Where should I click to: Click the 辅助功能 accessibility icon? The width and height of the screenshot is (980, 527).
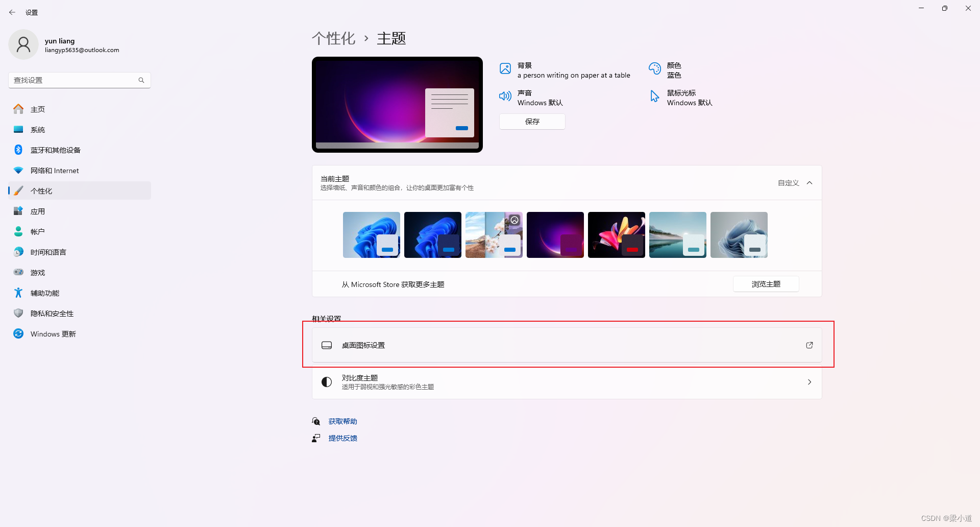click(x=18, y=293)
